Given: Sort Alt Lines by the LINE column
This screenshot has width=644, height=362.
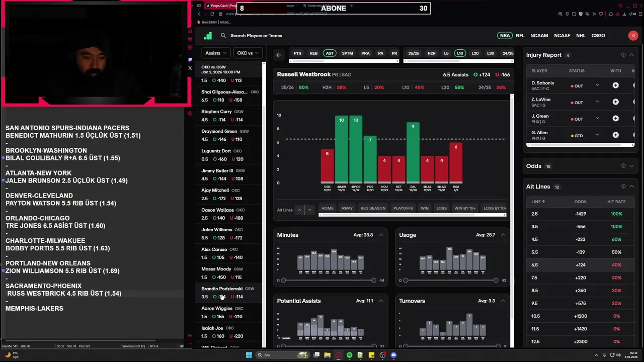Looking at the screenshot, I should tap(538, 202).
